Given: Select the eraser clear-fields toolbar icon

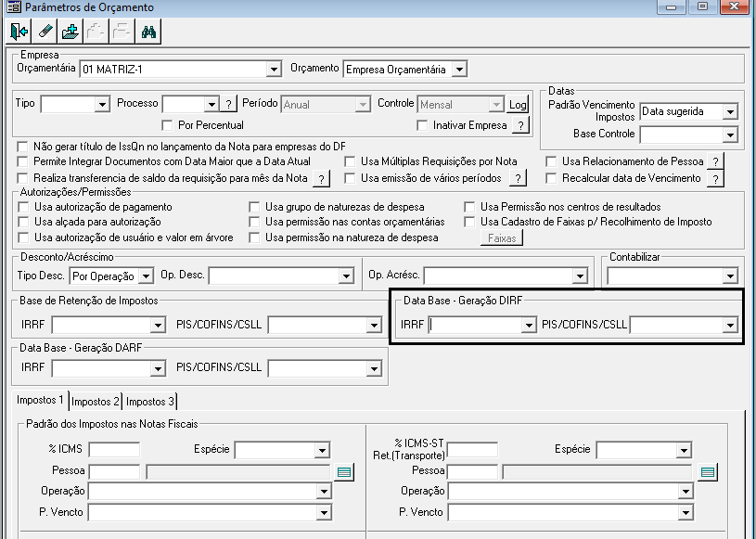Looking at the screenshot, I should click(x=45, y=32).
